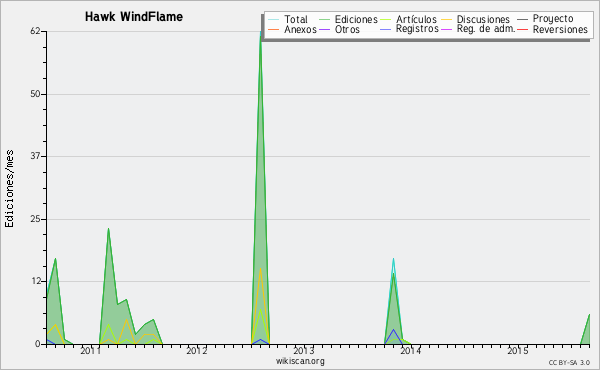Click the blue Registros peak near 2014
Screen dimensions: 600x370
click(393, 329)
